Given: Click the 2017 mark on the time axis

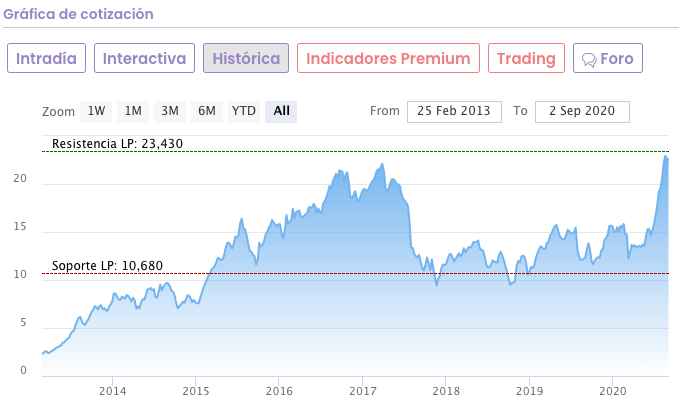Looking at the screenshot, I should coord(362,390).
